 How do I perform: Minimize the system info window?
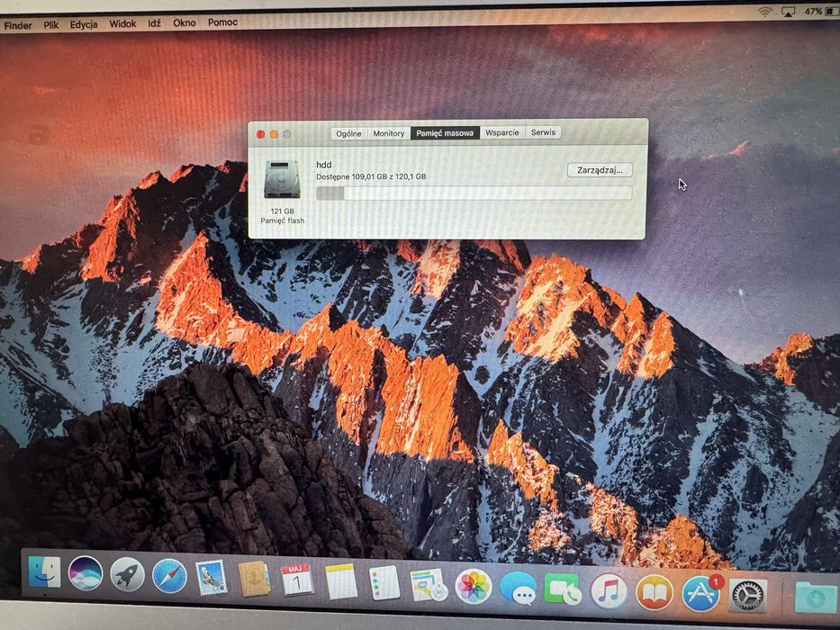coord(274,134)
